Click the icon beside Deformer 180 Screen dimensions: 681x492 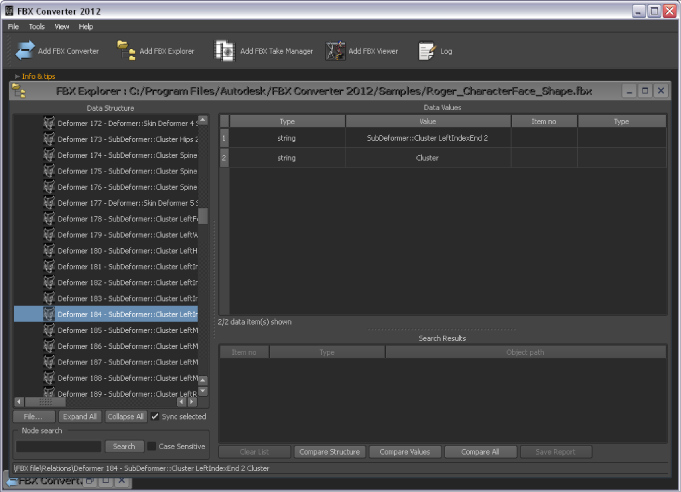coord(49,251)
